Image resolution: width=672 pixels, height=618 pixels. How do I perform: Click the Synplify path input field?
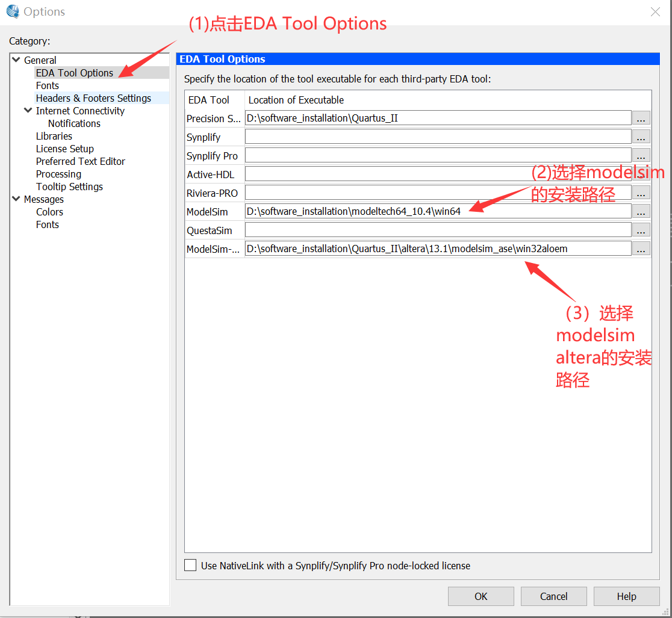tap(438, 137)
